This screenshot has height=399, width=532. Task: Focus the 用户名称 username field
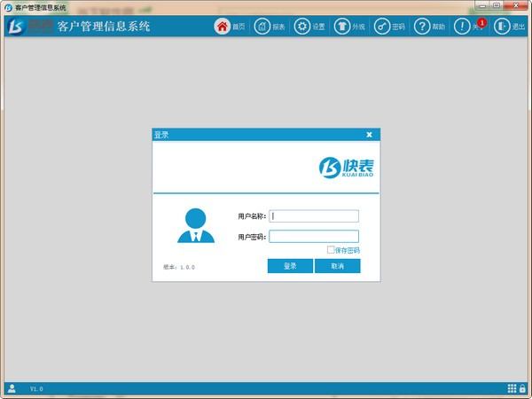[x=314, y=215]
